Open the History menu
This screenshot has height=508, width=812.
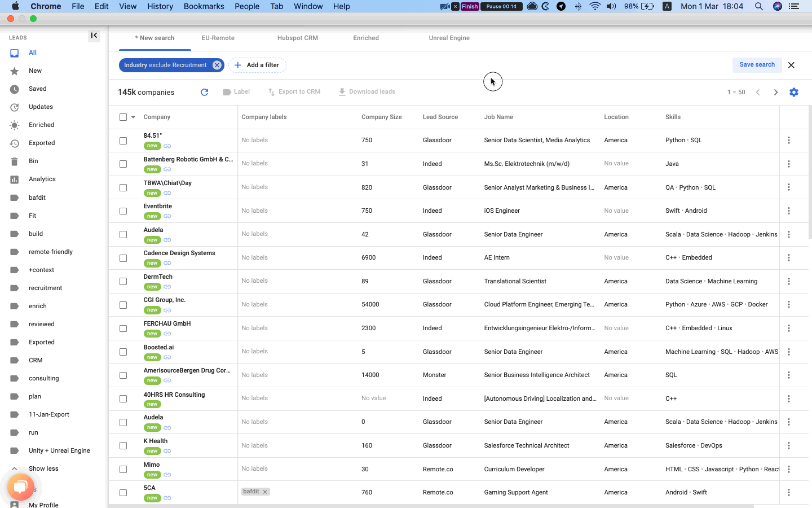pyautogui.click(x=160, y=6)
